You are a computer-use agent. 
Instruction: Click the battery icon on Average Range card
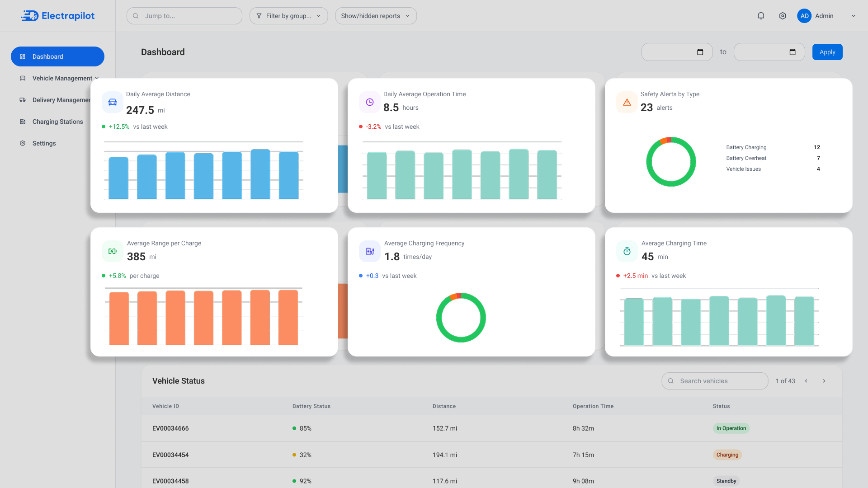point(113,251)
